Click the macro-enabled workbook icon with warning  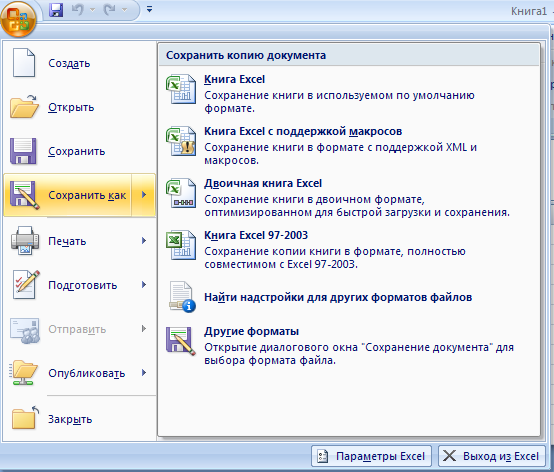tap(181, 141)
